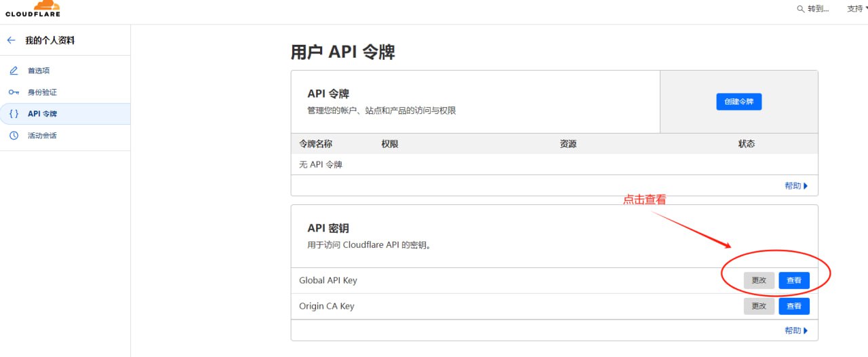Screen dimensions: 868x357
Task: Click the 用户 API 令牌 page heading
Action: 342,52
